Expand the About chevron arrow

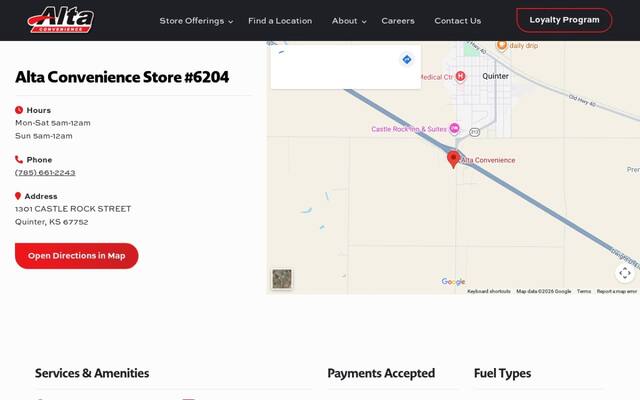click(364, 22)
